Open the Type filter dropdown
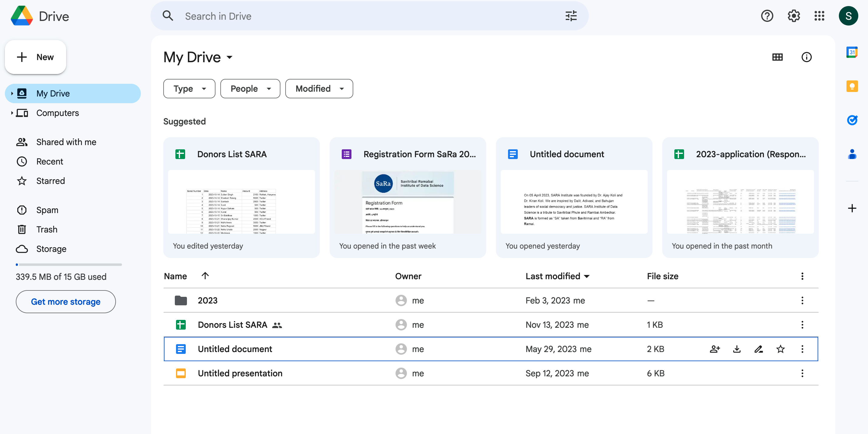 [189, 89]
